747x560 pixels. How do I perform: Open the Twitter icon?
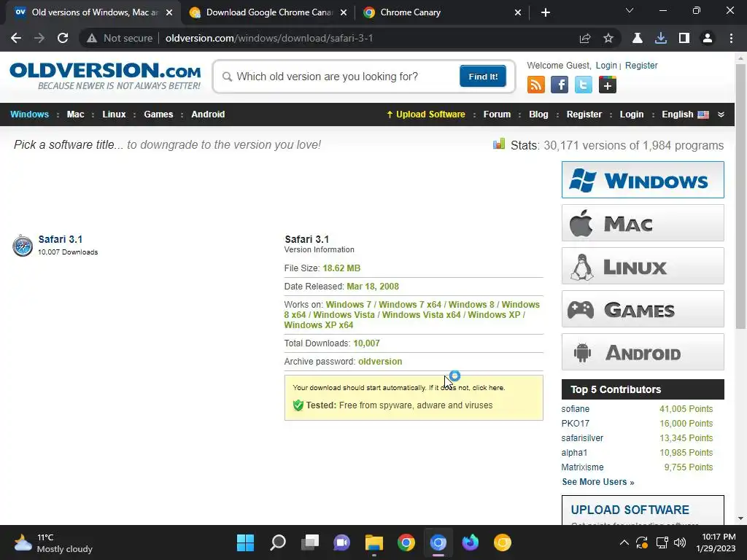583,85
